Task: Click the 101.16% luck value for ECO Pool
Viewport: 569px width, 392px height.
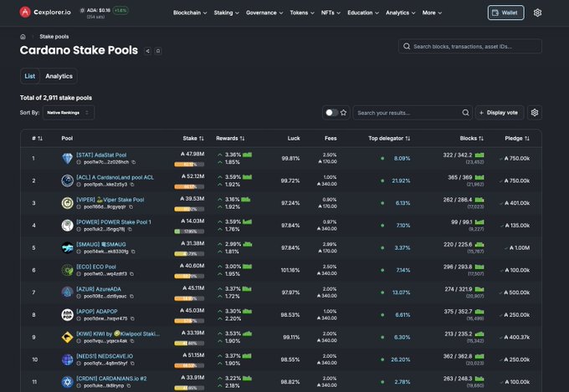Action: click(x=290, y=270)
